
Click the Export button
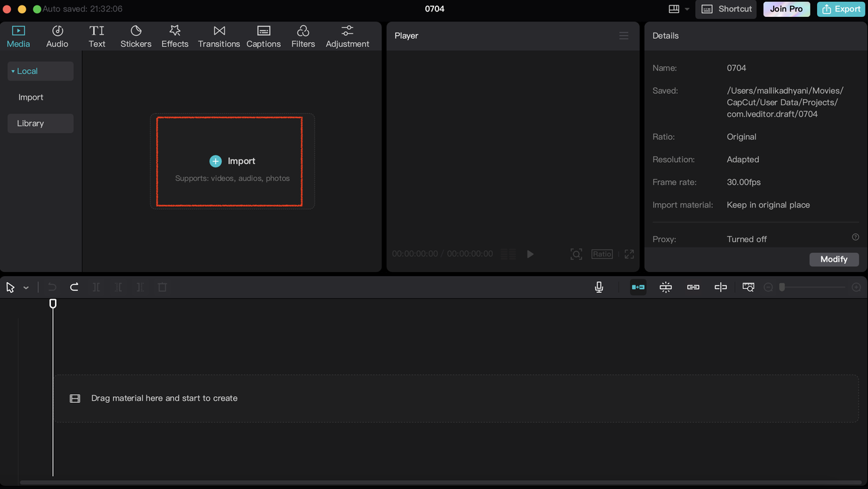click(x=840, y=9)
